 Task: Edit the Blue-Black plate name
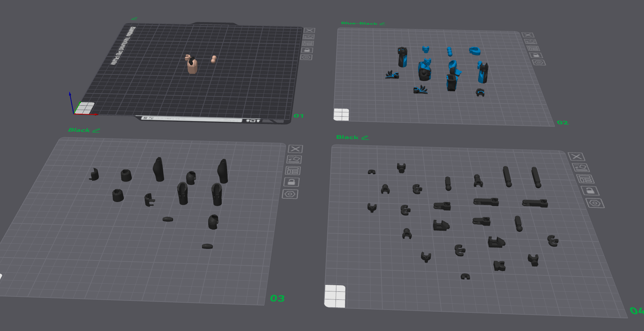(382, 24)
